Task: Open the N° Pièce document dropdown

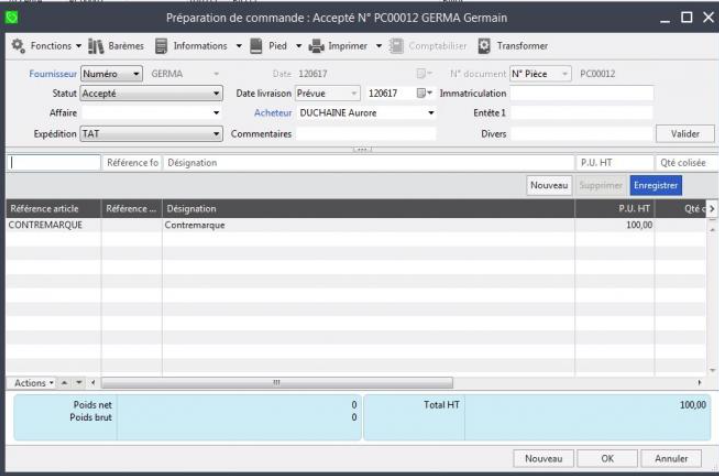Action: (x=540, y=74)
